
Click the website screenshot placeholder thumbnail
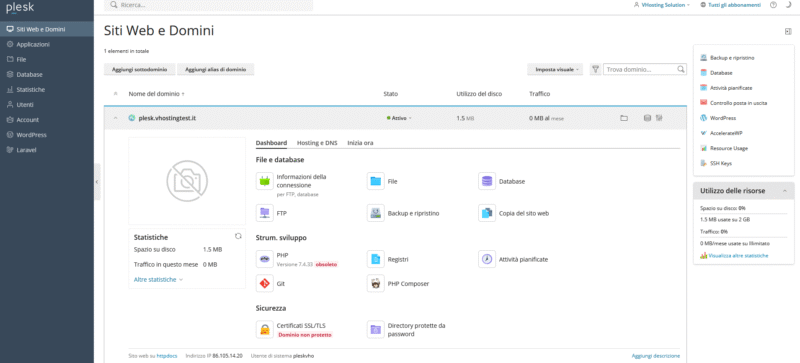[187, 181]
